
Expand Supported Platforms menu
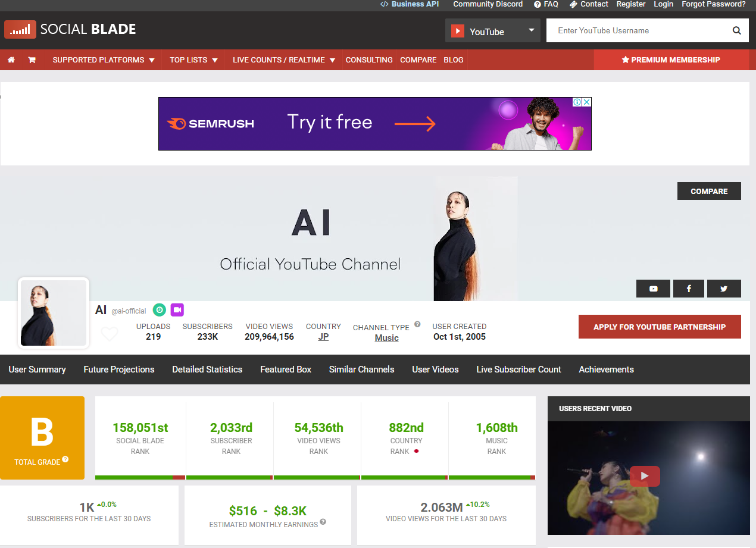coord(104,60)
